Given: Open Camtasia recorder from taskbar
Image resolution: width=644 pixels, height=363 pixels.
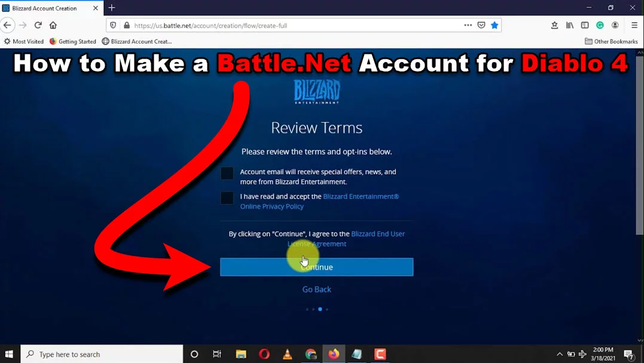Looking at the screenshot, I should (x=380, y=354).
